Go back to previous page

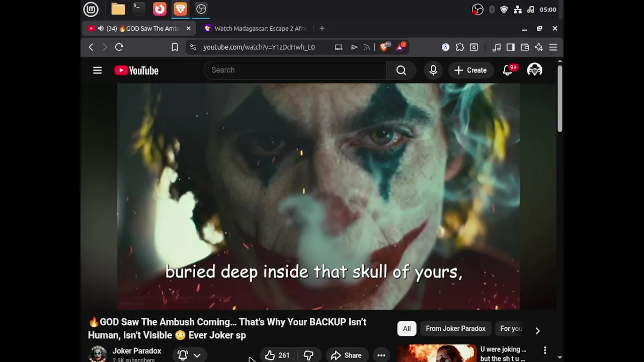(x=91, y=47)
